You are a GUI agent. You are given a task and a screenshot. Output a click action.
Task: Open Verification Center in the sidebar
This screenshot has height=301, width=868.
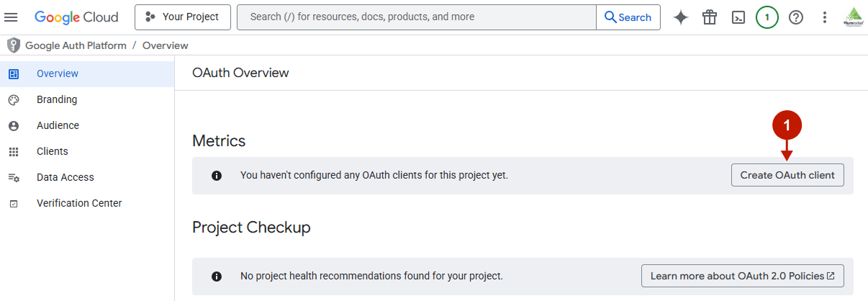tap(79, 203)
